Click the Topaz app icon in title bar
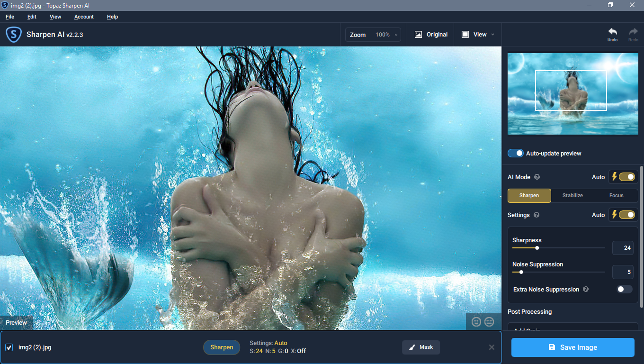This screenshot has width=644, height=364. click(5, 5)
